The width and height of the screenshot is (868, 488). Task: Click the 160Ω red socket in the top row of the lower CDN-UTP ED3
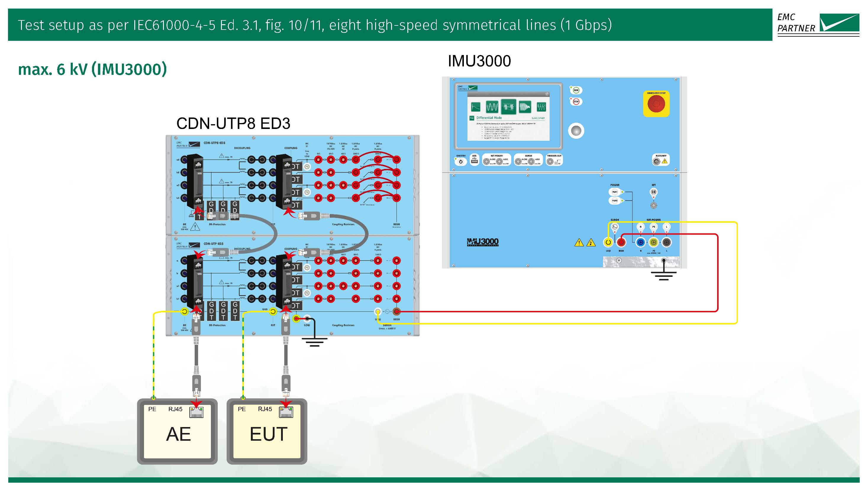click(x=378, y=261)
